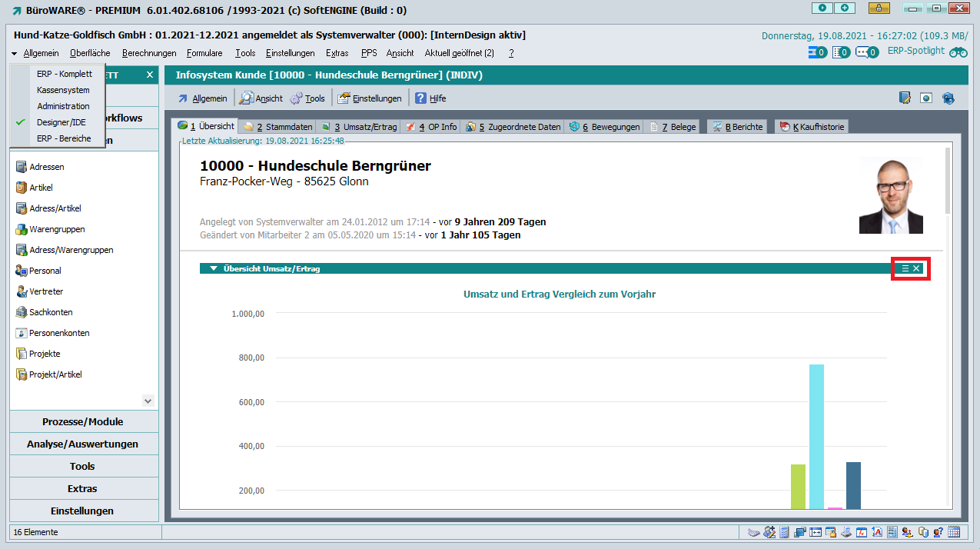
Task: Open the Umsatz/Ertrag section hamburger menu
Action: (905, 268)
